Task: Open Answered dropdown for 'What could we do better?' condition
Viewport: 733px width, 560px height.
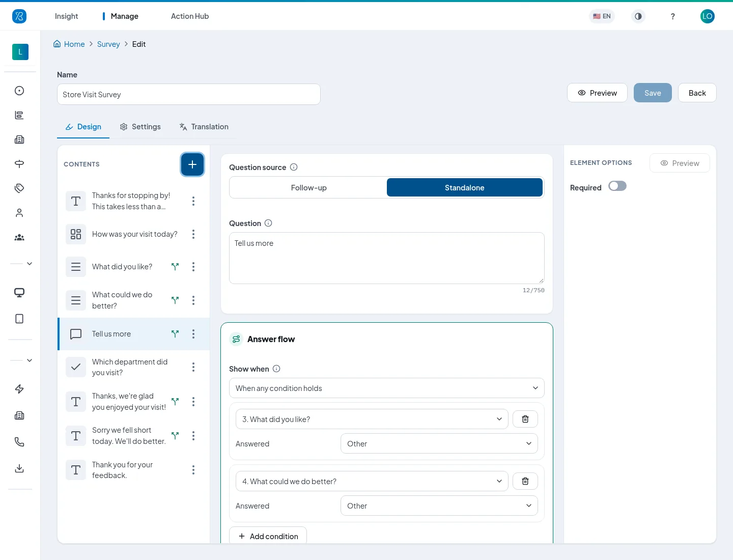Action: [x=439, y=506]
